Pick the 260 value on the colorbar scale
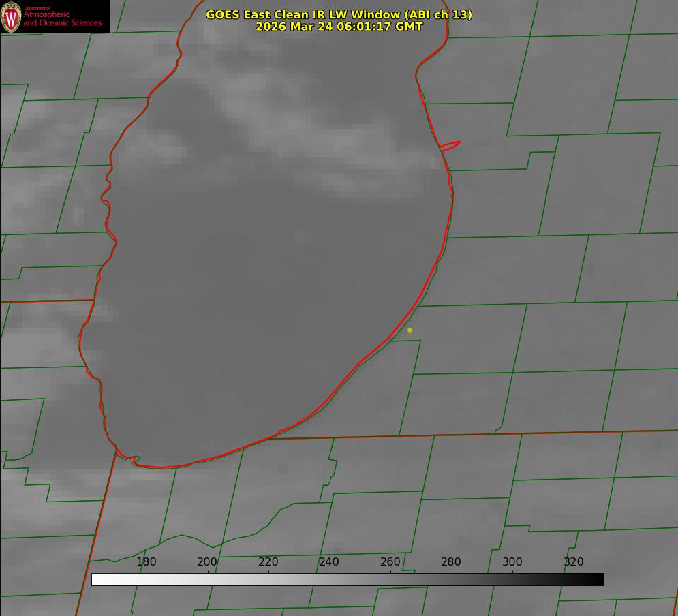Viewport: 678px width, 616px height. click(x=390, y=561)
